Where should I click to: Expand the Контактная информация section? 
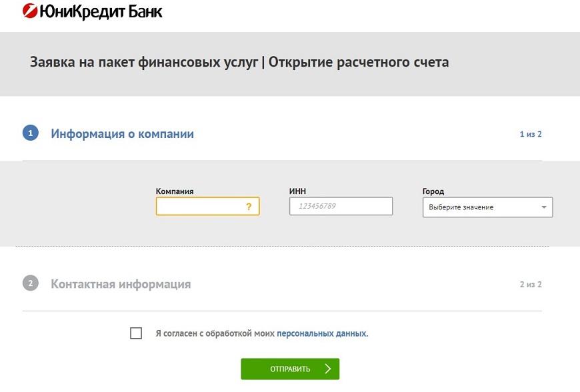121,284
